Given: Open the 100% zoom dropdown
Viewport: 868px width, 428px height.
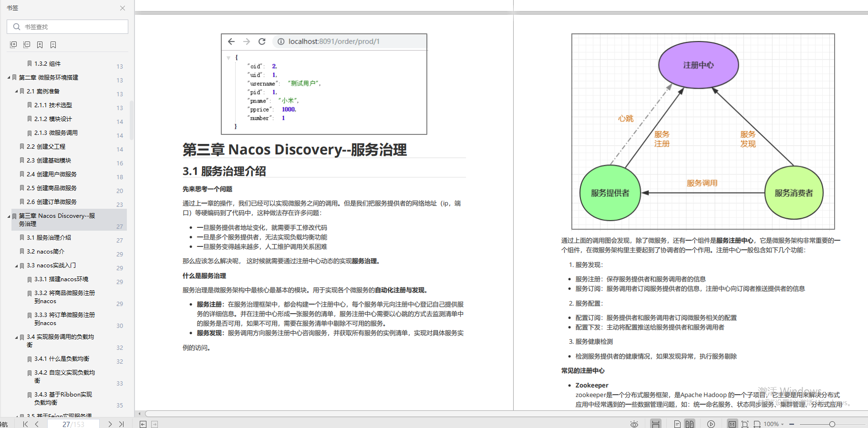Looking at the screenshot, I should point(774,424).
